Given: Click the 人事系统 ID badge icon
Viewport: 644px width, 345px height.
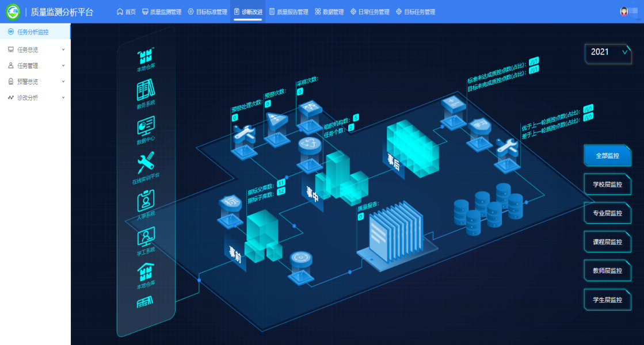Looking at the screenshot, I should pos(146,200).
